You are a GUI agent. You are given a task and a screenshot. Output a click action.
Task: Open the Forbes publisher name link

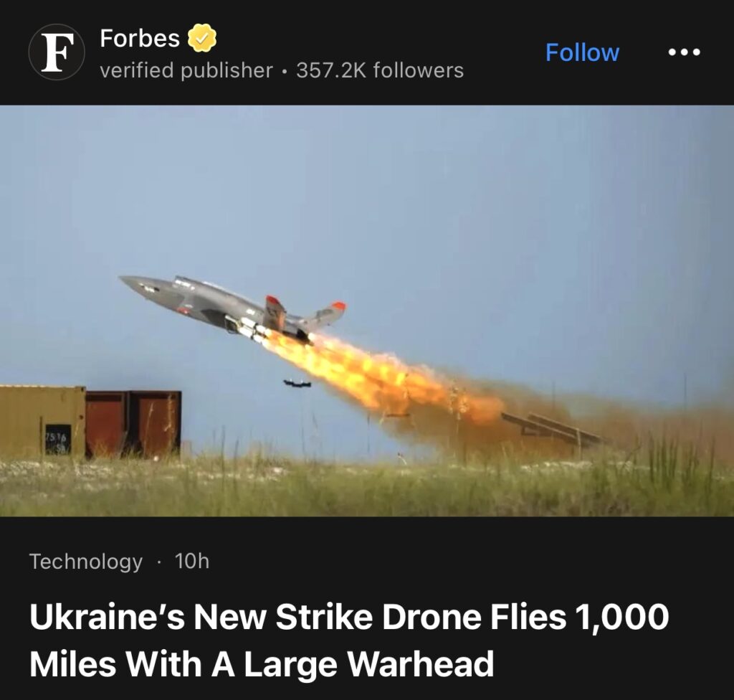coord(140,38)
